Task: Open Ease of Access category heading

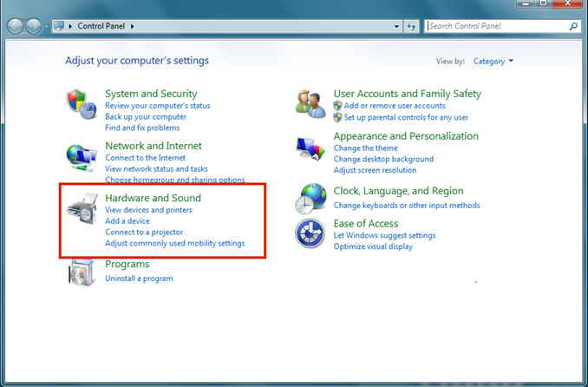Action: (366, 223)
